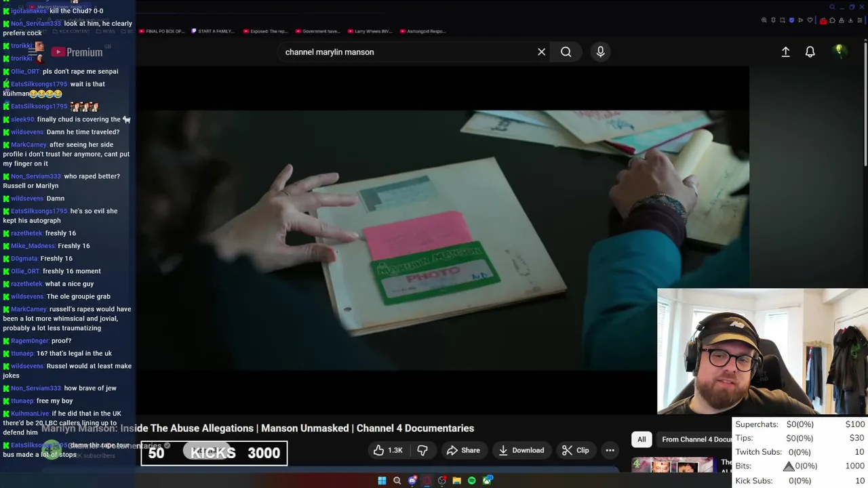
Task: Click the Download button under the video
Action: [x=521, y=450]
